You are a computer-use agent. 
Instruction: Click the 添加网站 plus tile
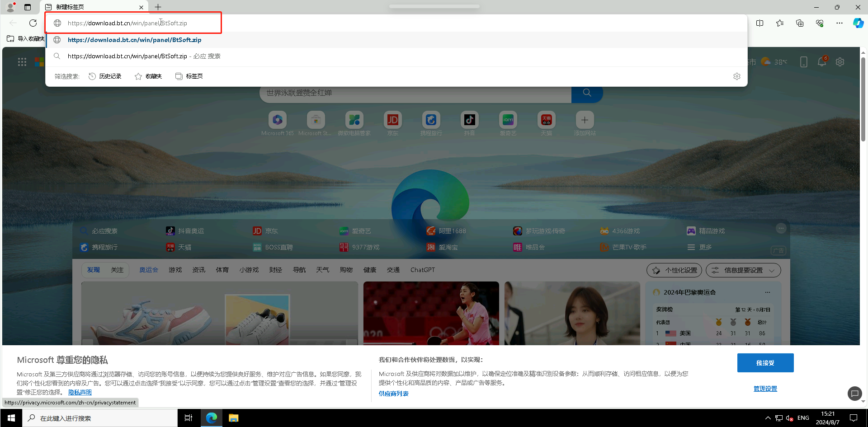585,123
